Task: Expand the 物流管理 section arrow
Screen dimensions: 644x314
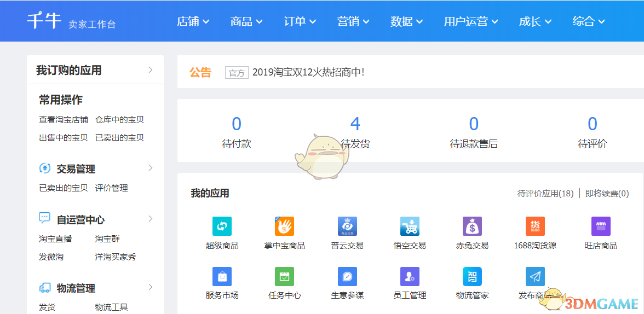Action: point(150,287)
